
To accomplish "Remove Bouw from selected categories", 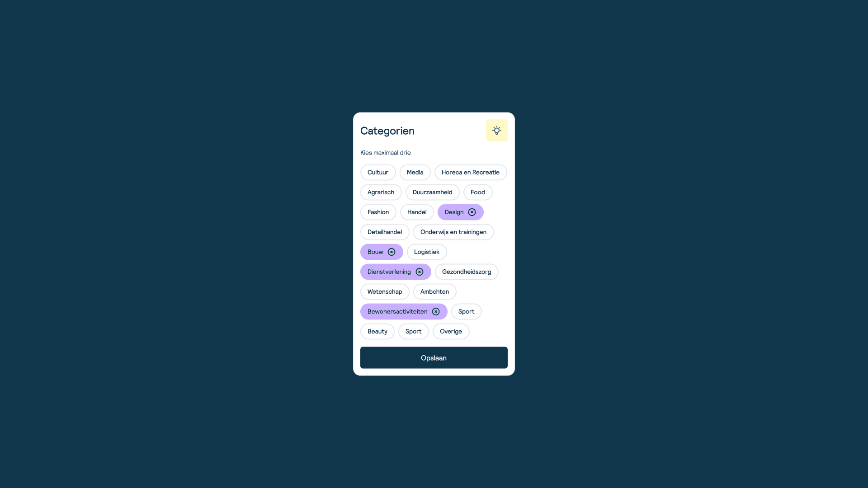I will coord(392,251).
